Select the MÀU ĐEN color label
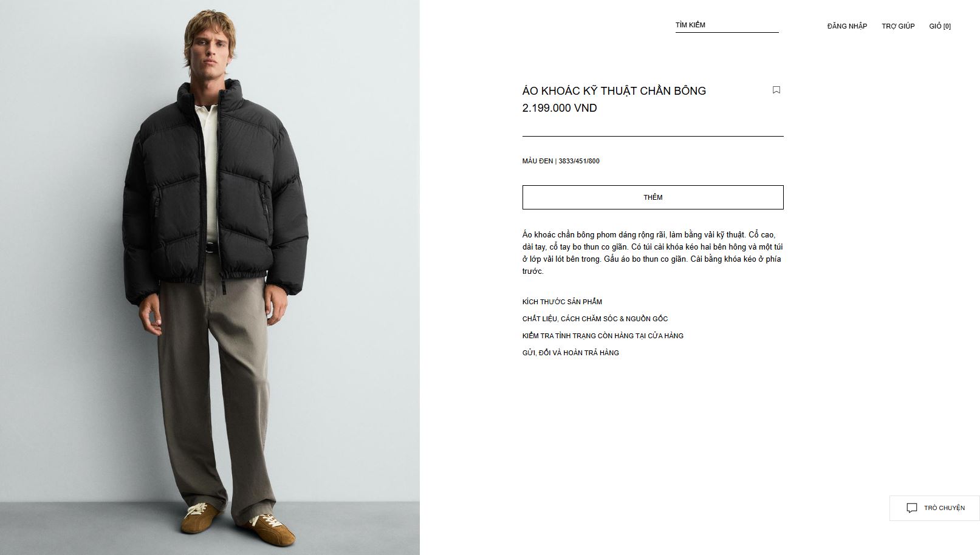 point(538,161)
